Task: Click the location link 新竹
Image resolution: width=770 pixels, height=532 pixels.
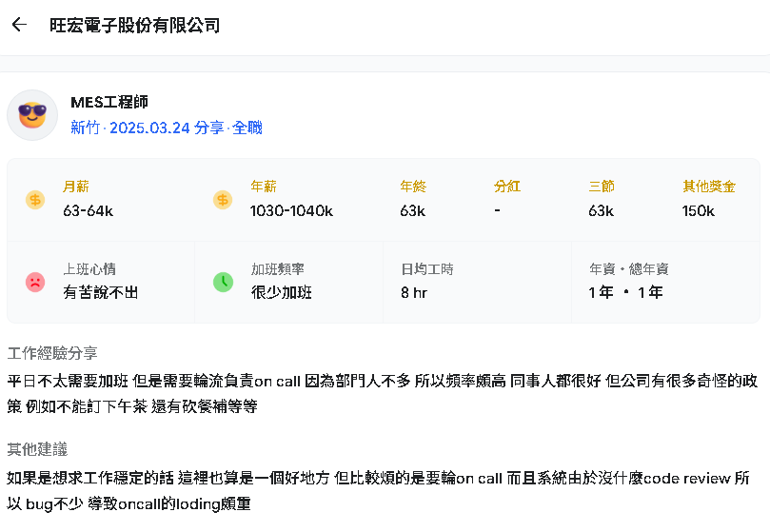Action: (x=85, y=128)
